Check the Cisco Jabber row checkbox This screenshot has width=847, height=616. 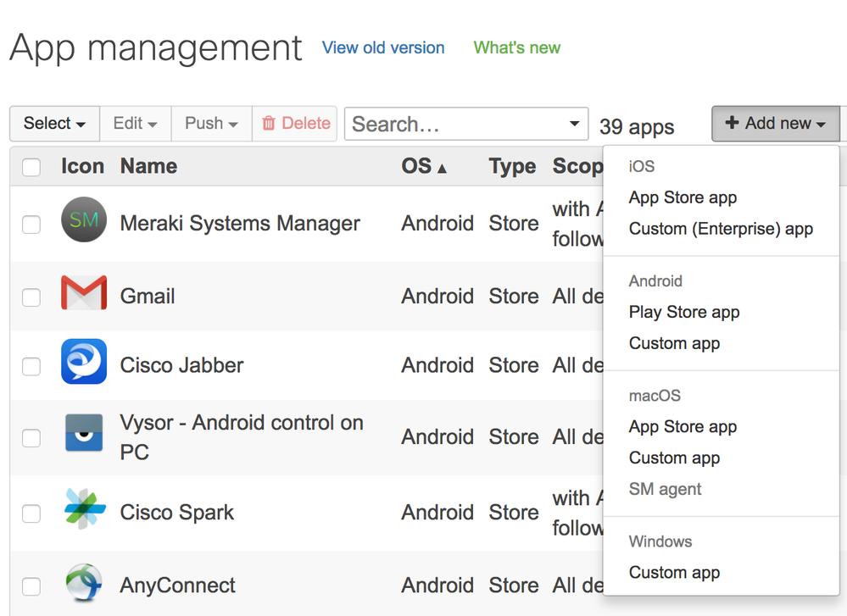[x=31, y=366]
